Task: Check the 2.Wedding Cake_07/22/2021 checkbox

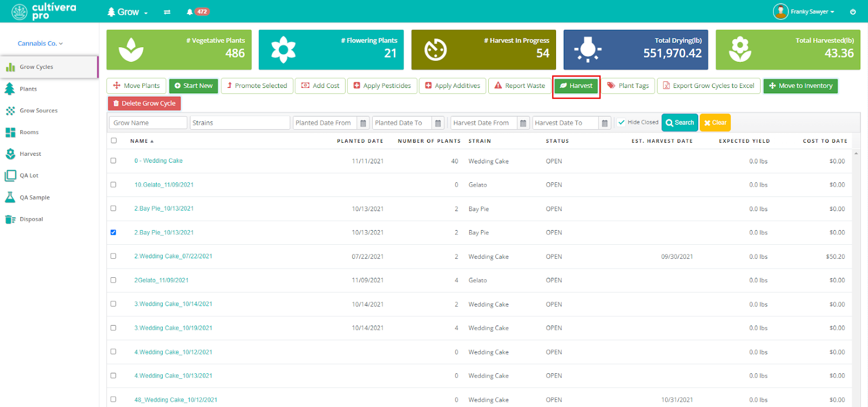Action: 113,256
